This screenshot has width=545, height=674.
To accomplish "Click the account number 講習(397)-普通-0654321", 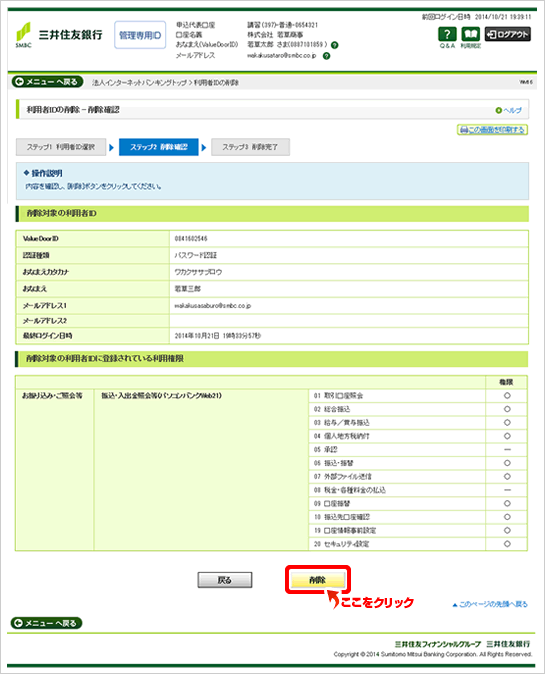I will (x=282, y=25).
